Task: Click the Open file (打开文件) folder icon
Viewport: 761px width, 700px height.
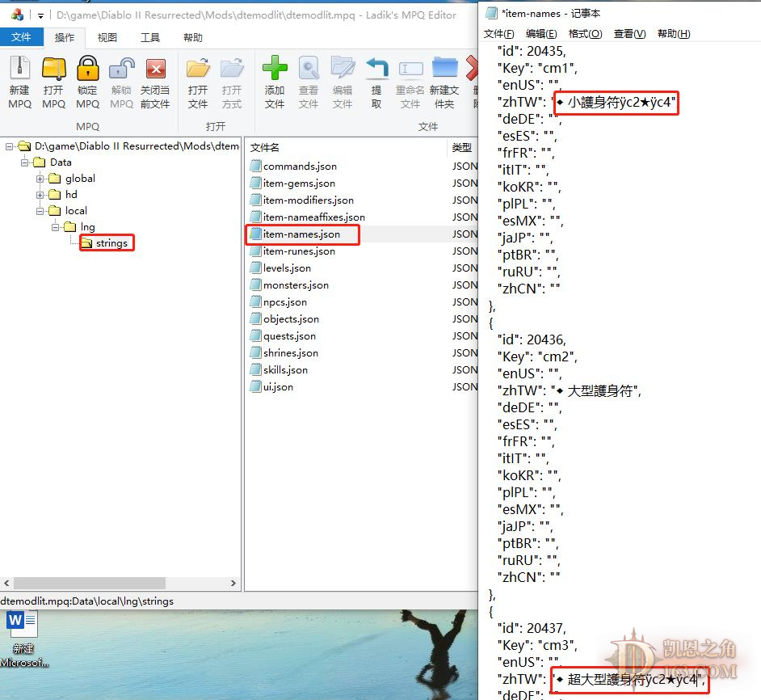Action: (x=198, y=68)
